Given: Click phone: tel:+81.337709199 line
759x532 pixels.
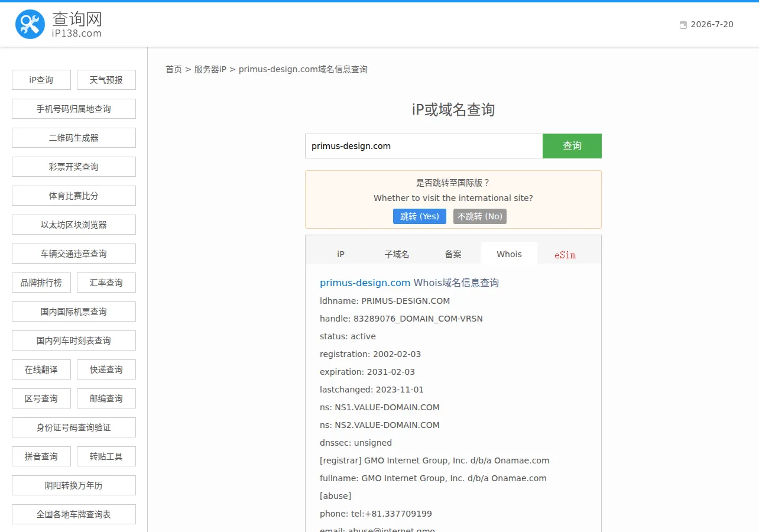Looking at the screenshot, I should click(x=376, y=514).
